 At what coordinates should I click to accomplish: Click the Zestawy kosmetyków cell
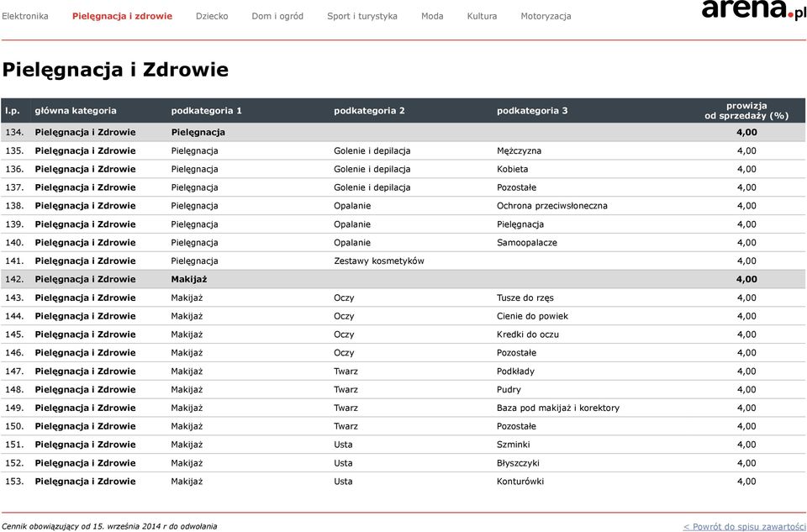[x=379, y=261]
